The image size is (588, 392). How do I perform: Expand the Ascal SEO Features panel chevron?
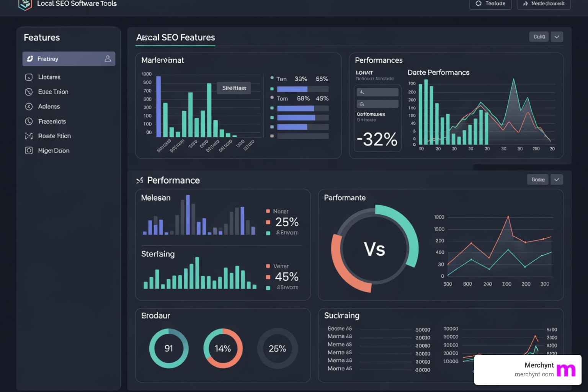point(557,36)
